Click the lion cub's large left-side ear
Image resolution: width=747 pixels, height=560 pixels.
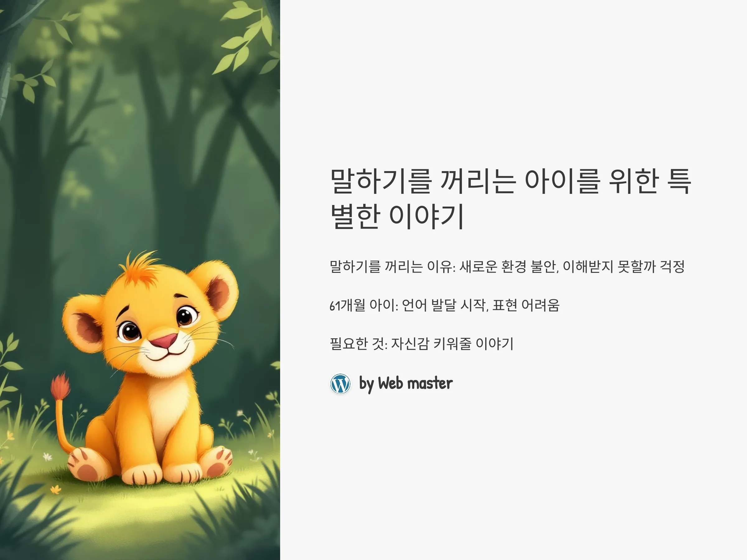tap(83, 324)
